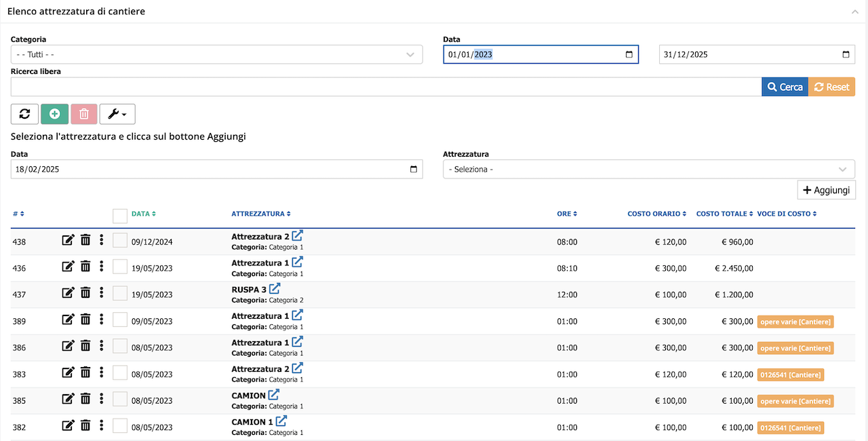
Task: Open the three-dot menu for row 383
Action: click(x=101, y=372)
